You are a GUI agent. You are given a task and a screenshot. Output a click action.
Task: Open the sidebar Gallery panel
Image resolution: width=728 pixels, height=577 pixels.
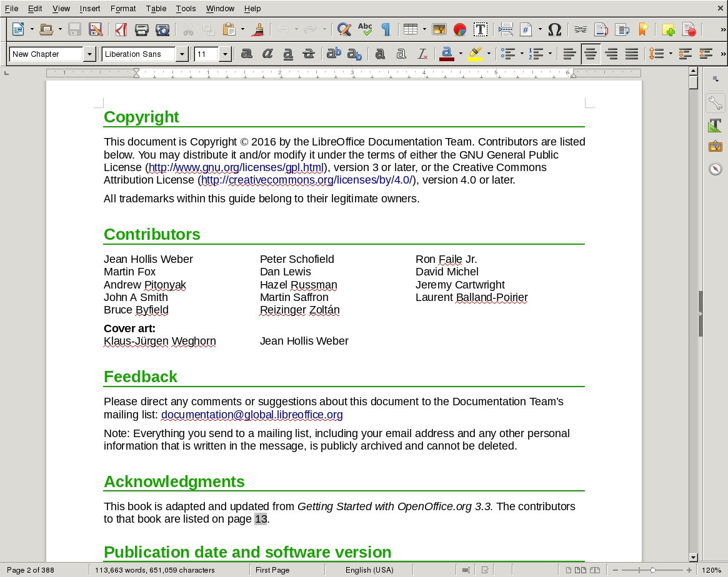pos(716,147)
